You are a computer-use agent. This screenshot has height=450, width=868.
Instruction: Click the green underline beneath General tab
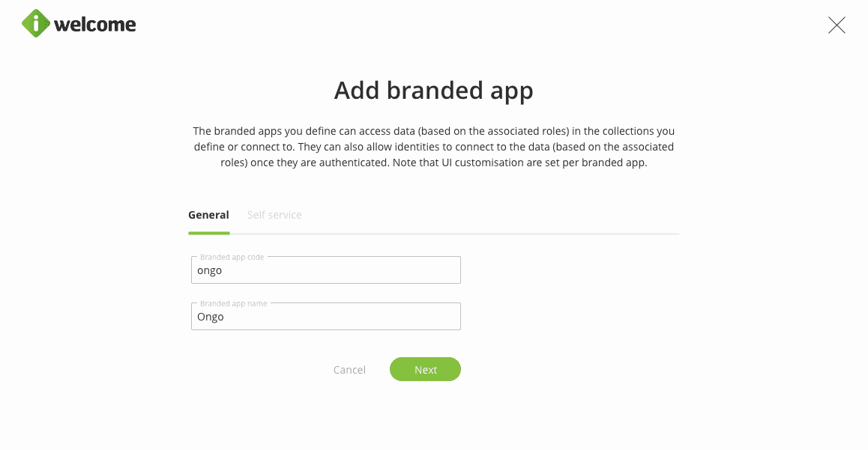click(208, 233)
